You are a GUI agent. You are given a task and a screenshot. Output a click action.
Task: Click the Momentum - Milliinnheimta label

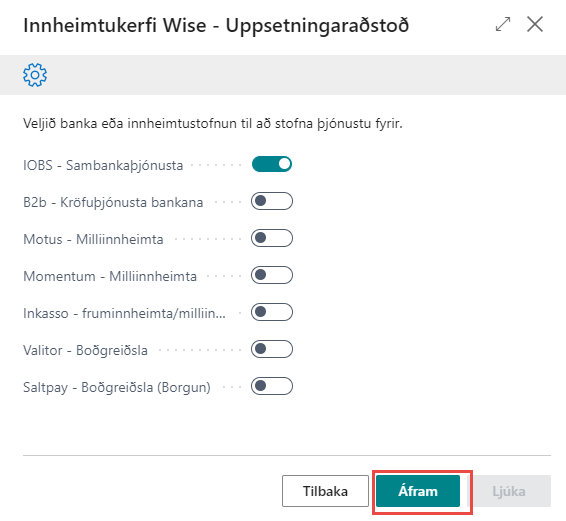[110, 276]
